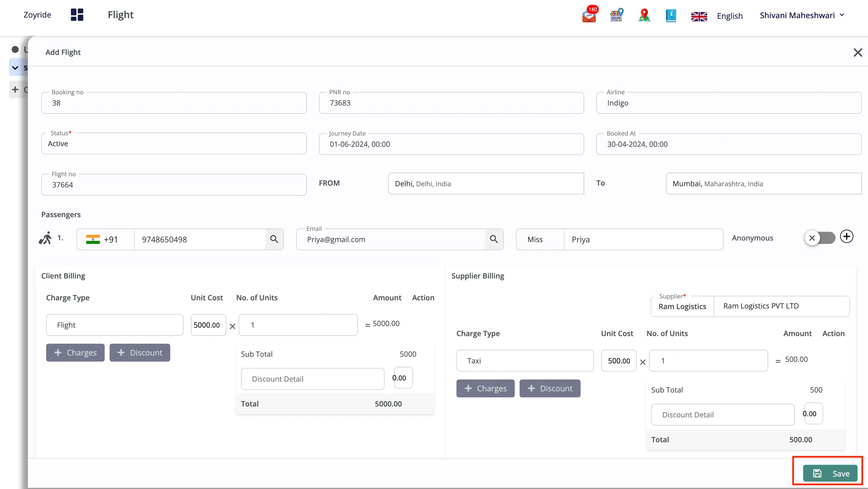Click the PNR no field
Screen dimensions: 868x489
point(451,103)
